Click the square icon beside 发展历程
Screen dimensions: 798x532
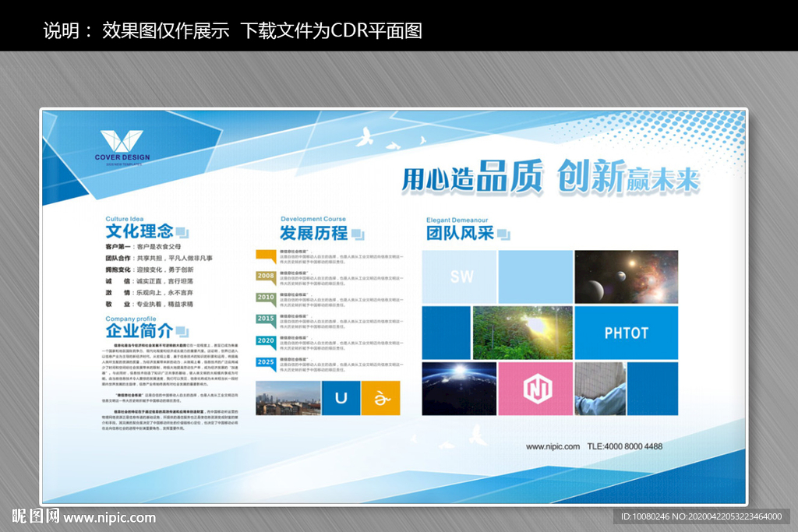click(x=358, y=234)
